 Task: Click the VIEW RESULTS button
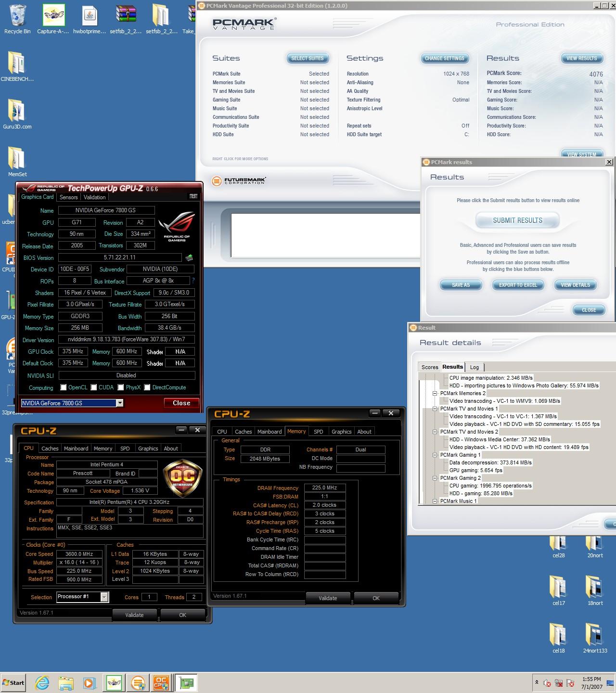581,58
